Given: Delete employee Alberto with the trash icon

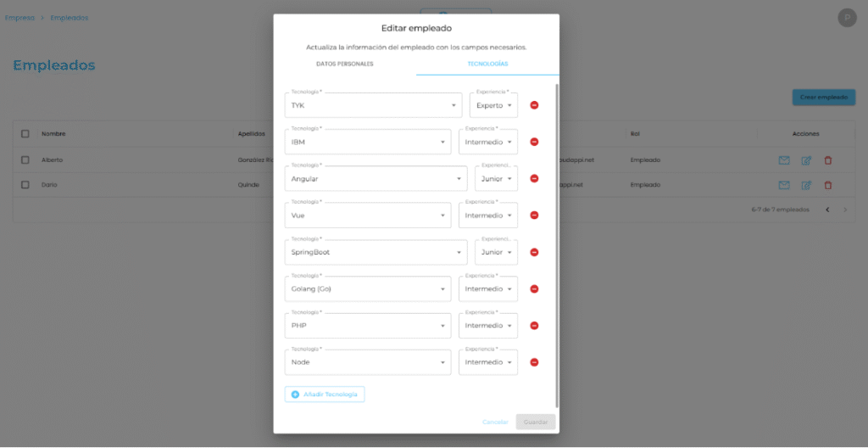Looking at the screenshot, I should click(828, 160).
